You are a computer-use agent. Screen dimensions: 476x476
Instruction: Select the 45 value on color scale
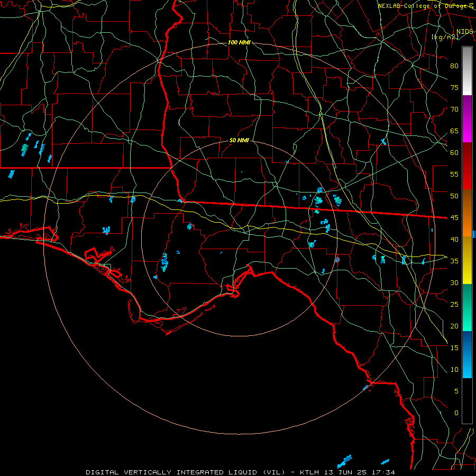tap(454, 218)
